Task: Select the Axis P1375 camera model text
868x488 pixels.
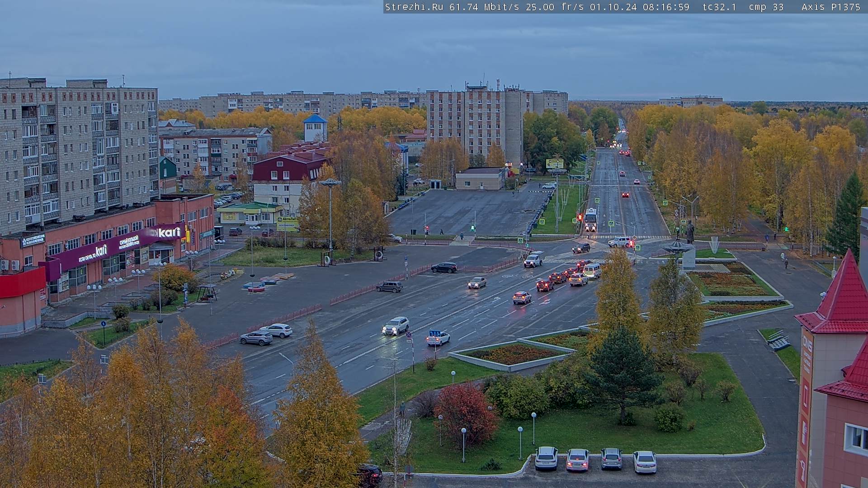Action: tap(831, 7)
